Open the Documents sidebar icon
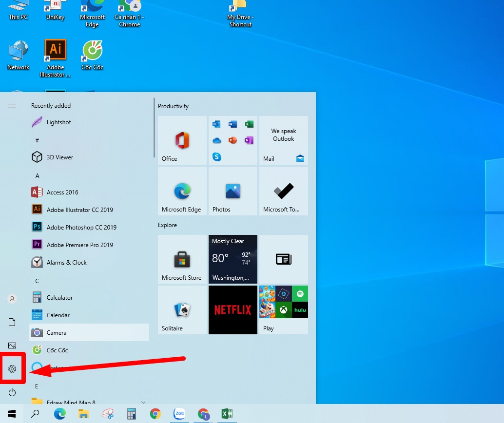 [x=13, y=322]
